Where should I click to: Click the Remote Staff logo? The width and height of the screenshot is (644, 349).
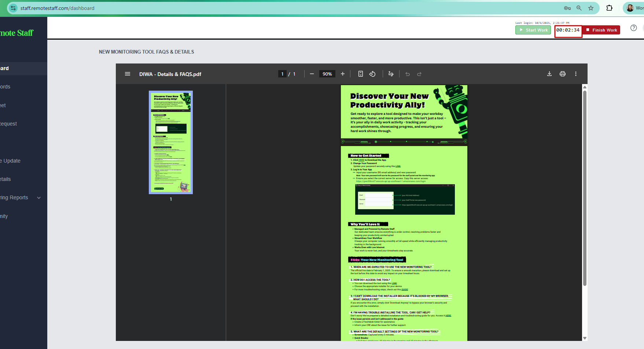(x=16, y=33)
